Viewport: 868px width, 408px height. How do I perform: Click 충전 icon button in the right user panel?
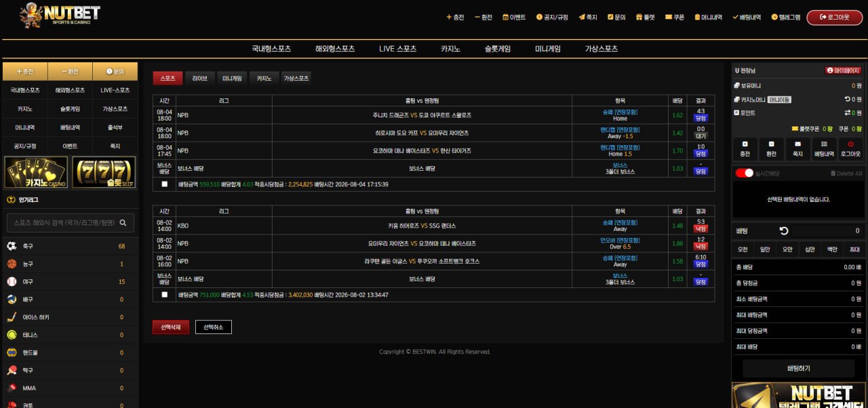tap(745, 148)
